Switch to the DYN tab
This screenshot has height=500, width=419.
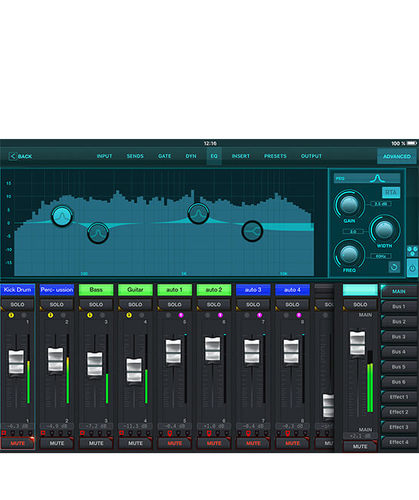pyautogui.click(x=191, y=156)
